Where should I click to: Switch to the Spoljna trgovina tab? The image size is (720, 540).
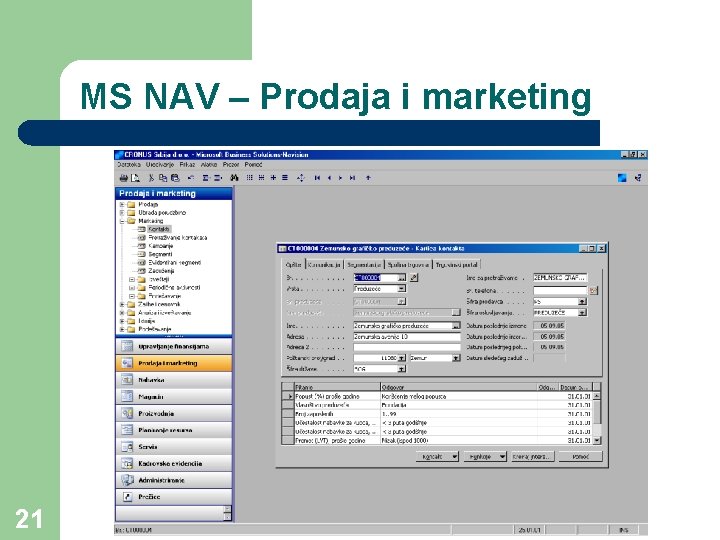pos(408,265)
